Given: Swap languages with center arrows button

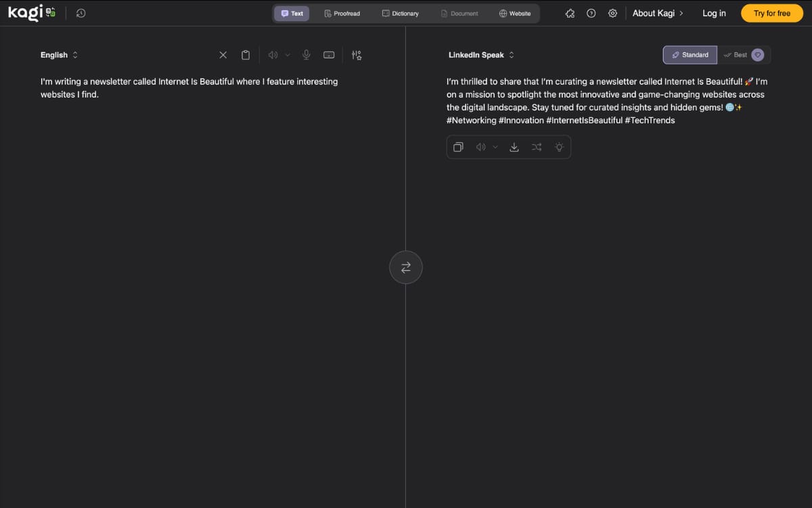Looking at the screenshot, I should click(x=406, y=268).
